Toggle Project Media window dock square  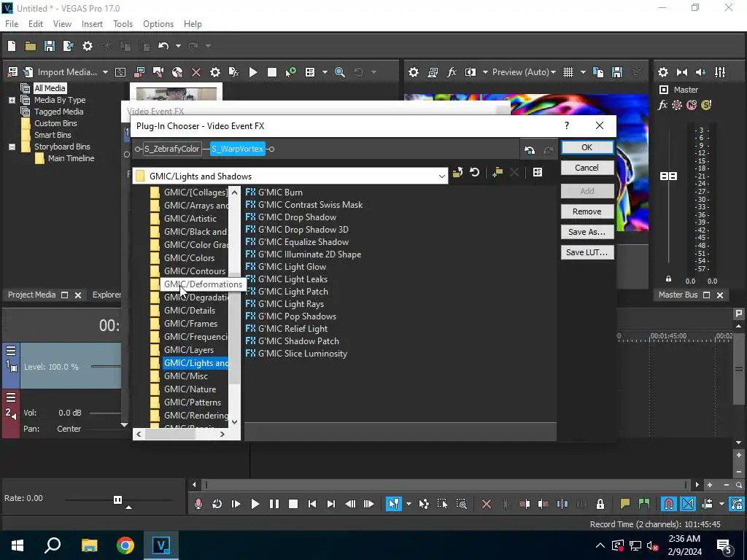tap(65, 295)
